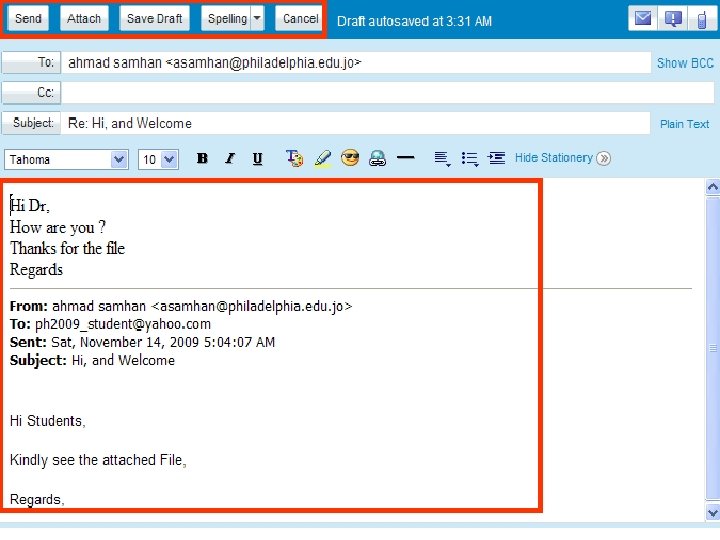Click the Hide Stationery double-arrow icon

603,159
